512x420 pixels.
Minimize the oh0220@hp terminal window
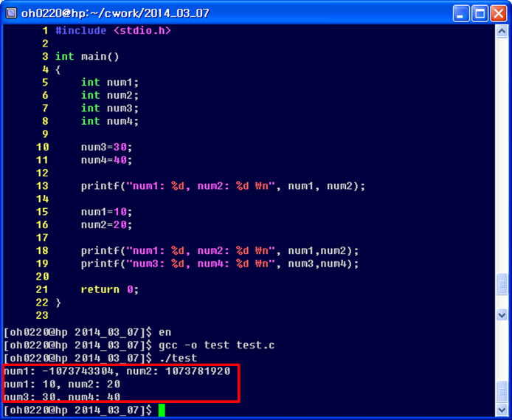point(461,13)
